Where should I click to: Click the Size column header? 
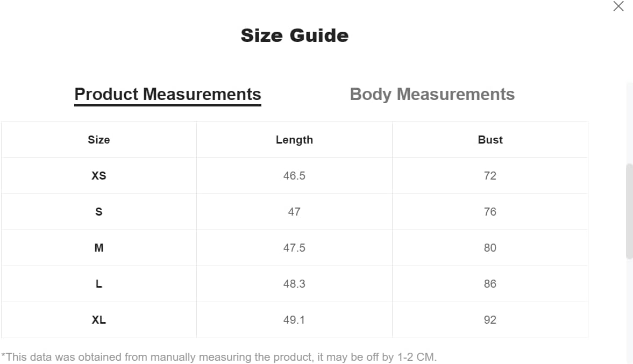(99, 140)
